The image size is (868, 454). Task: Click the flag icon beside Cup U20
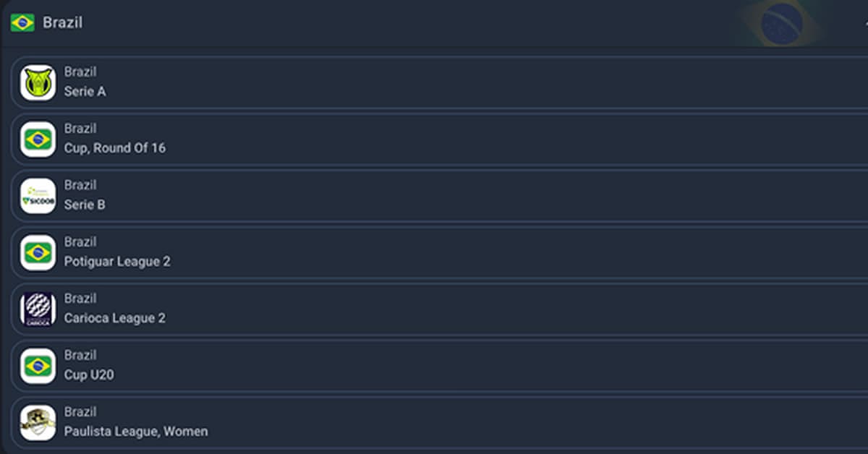38,366
